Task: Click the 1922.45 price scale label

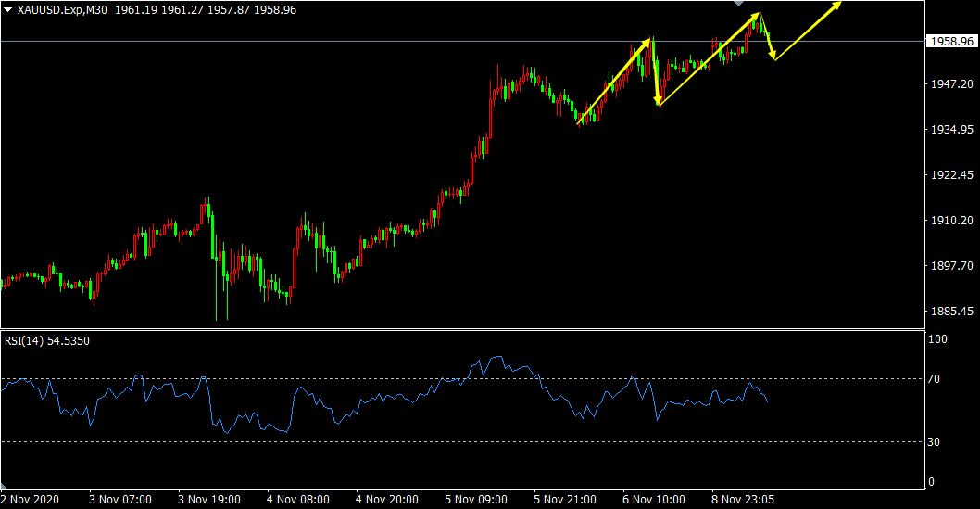Action: (x=952, y=175)
